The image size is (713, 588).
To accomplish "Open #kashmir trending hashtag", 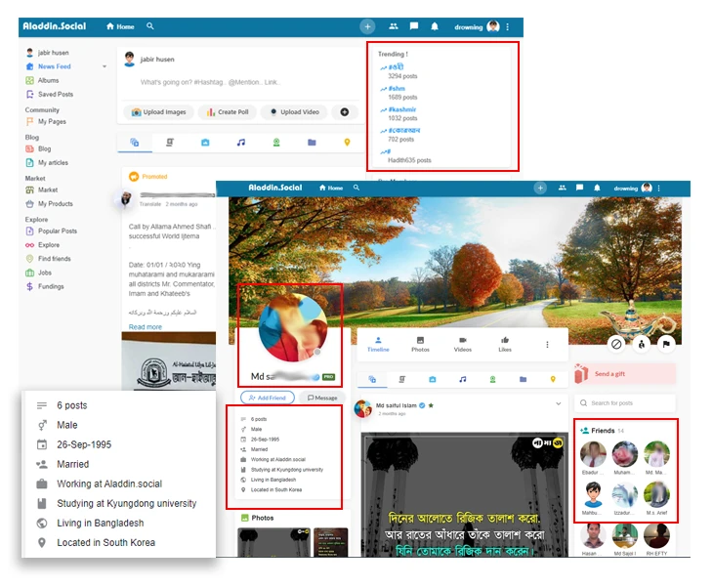I will (402, 109).
